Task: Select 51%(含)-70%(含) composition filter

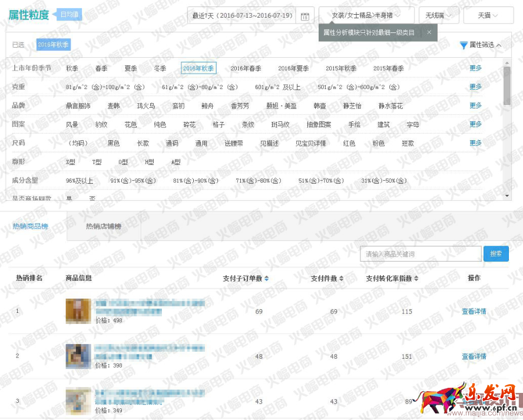Action: (x=321, y=181)
